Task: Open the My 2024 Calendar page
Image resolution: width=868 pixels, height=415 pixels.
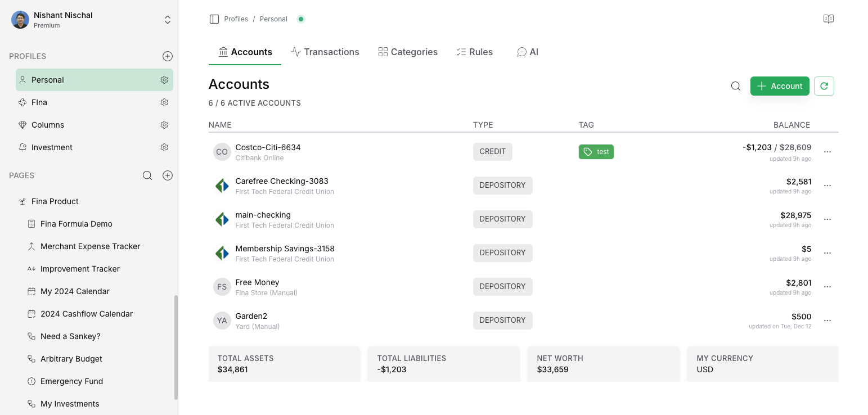Action: tap(75, 291)
